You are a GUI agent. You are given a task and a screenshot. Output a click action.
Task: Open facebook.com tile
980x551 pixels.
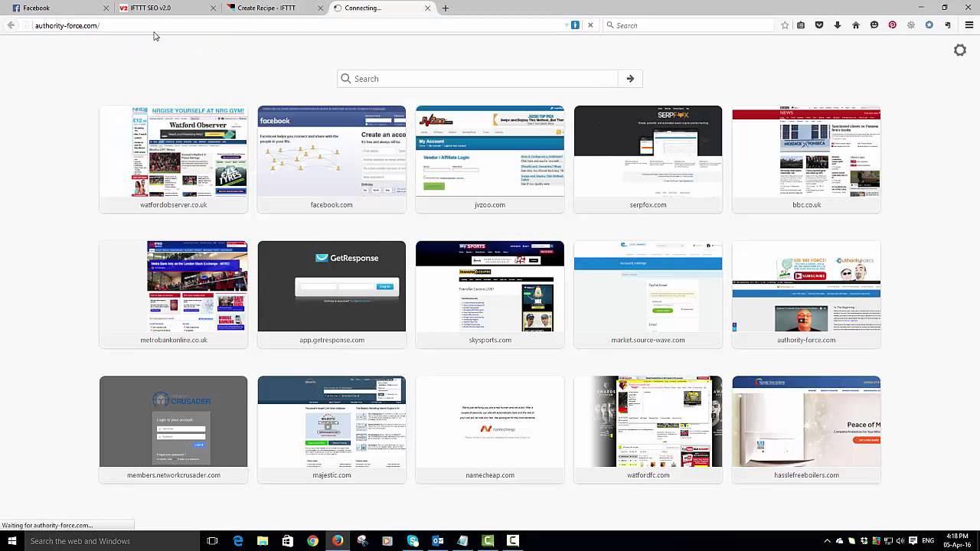pyautogui.click(x=332, y=159)
